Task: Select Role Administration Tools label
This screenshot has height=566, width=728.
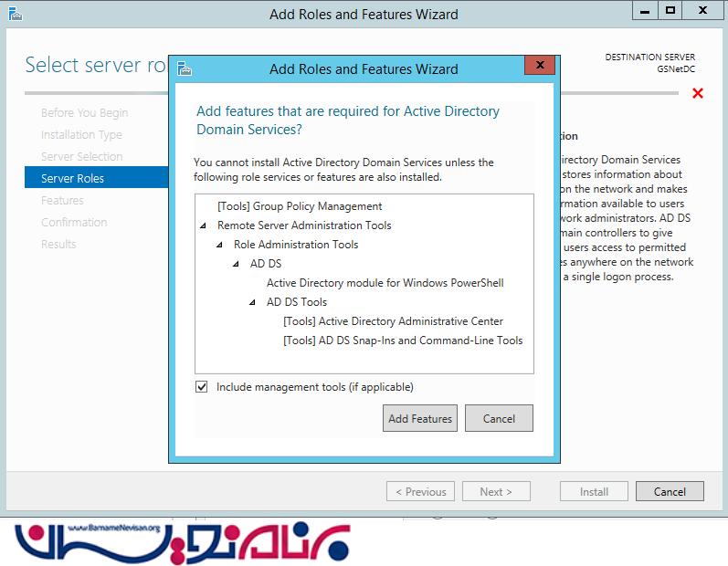Action: 296,244
